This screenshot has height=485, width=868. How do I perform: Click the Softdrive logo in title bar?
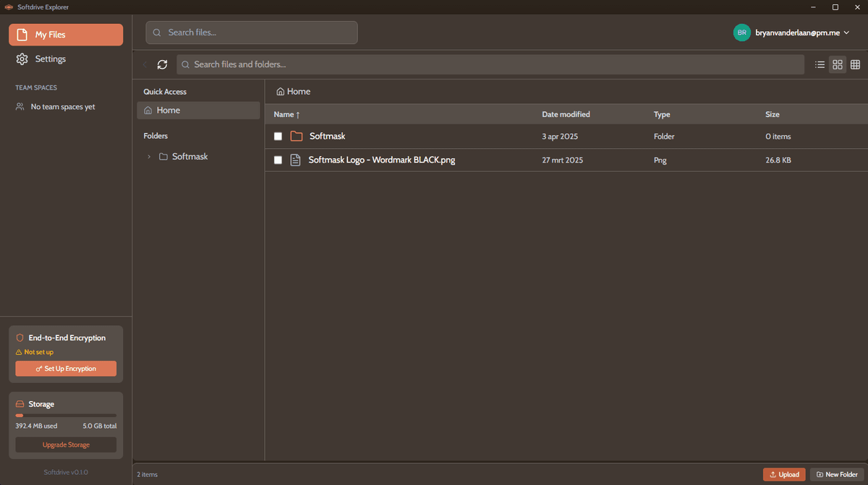pyautogui.click(x=9, y=7)
